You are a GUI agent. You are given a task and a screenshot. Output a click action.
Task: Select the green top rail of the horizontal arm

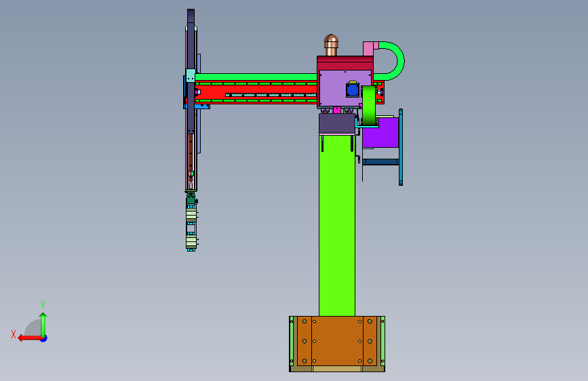click(256, 77)
